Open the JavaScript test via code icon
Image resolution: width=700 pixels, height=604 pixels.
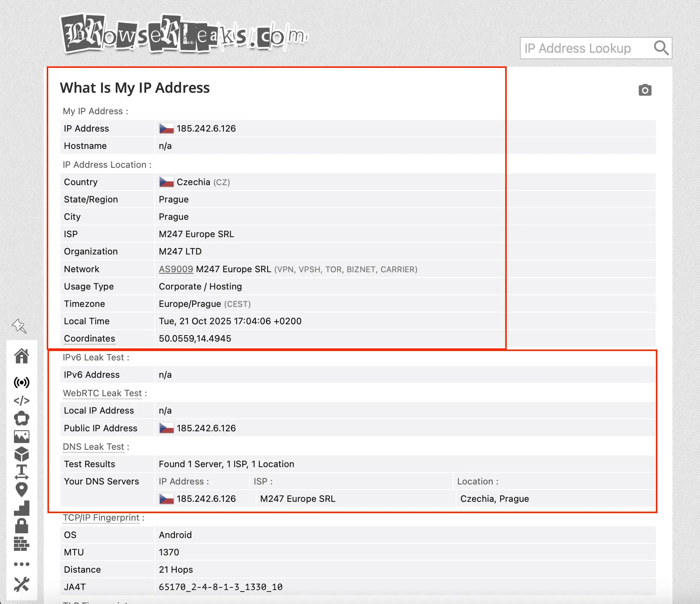(22, 400)
